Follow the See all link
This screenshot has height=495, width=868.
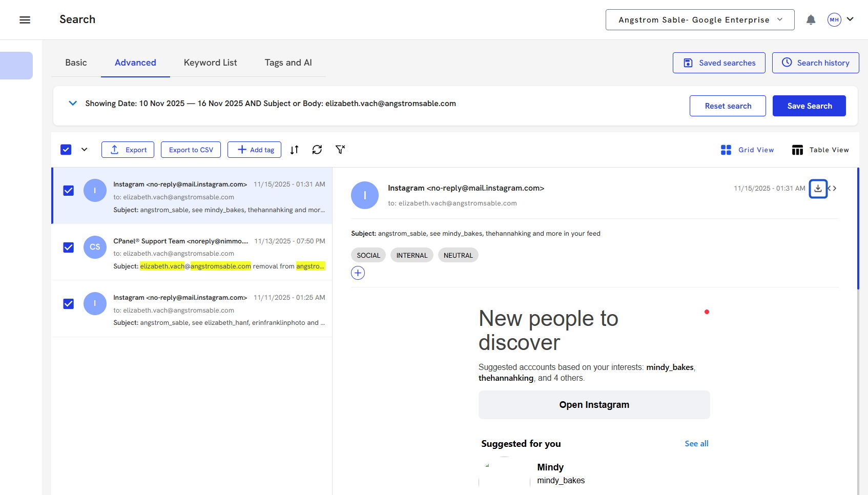point(696,444)
